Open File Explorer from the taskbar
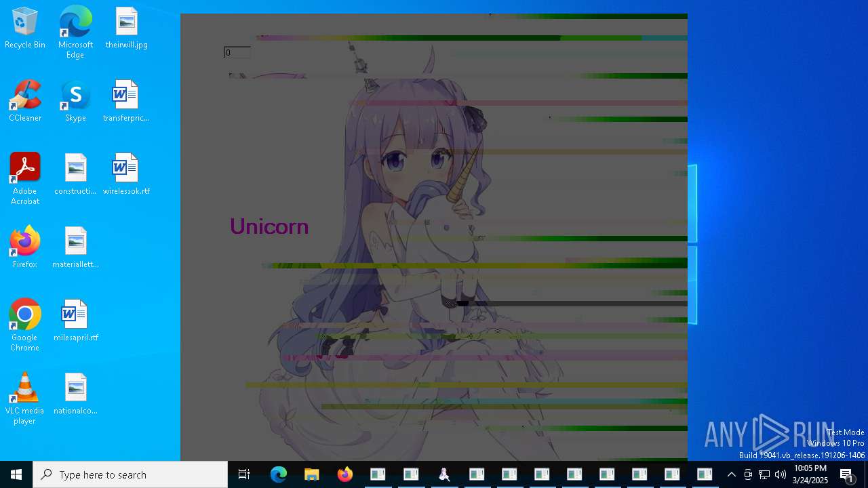 click(311, 474)
